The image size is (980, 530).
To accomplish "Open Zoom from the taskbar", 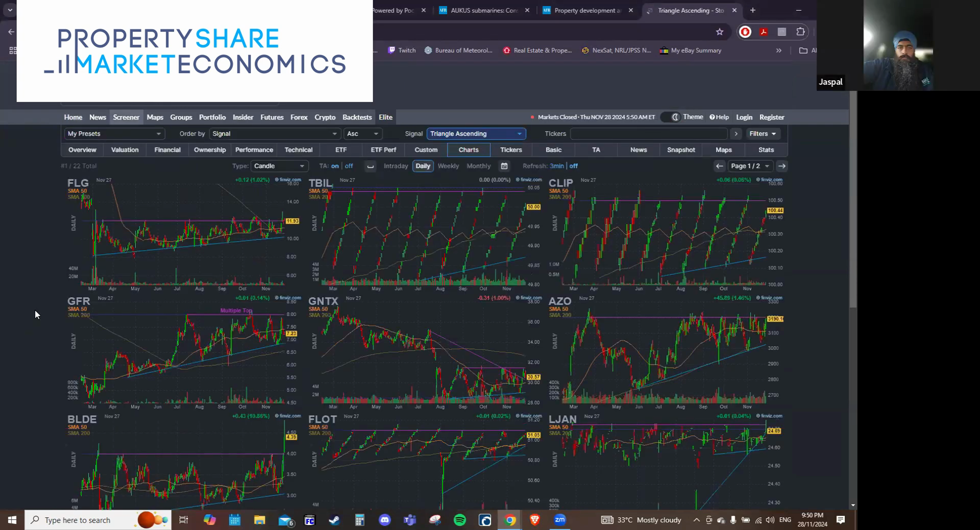I will point(559,520).
